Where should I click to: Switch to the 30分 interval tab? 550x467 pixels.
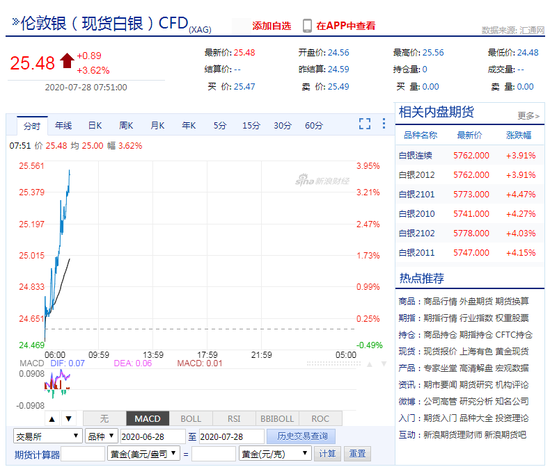click(x=282, y=126)
